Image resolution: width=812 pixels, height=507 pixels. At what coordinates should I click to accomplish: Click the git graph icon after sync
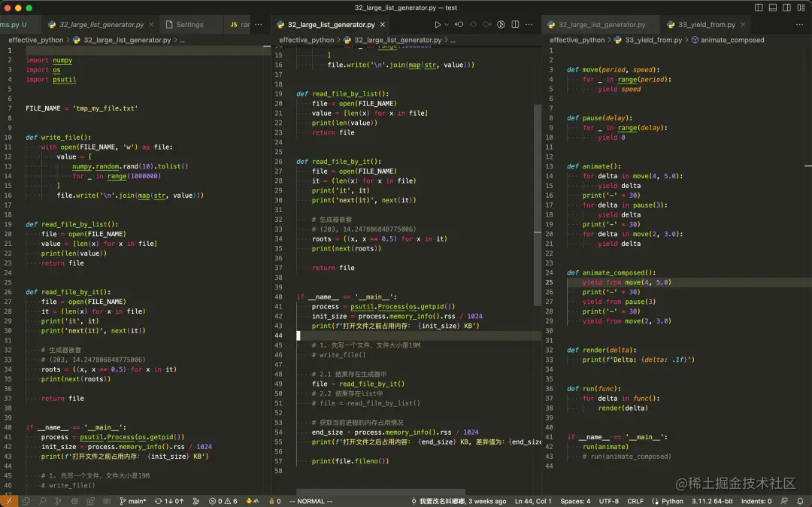196,501
